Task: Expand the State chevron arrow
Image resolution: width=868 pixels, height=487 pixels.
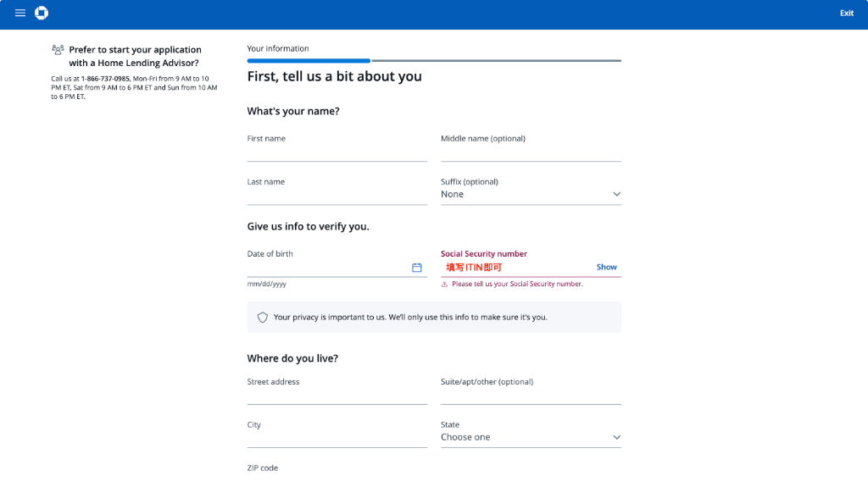Action: click(616, 437)
